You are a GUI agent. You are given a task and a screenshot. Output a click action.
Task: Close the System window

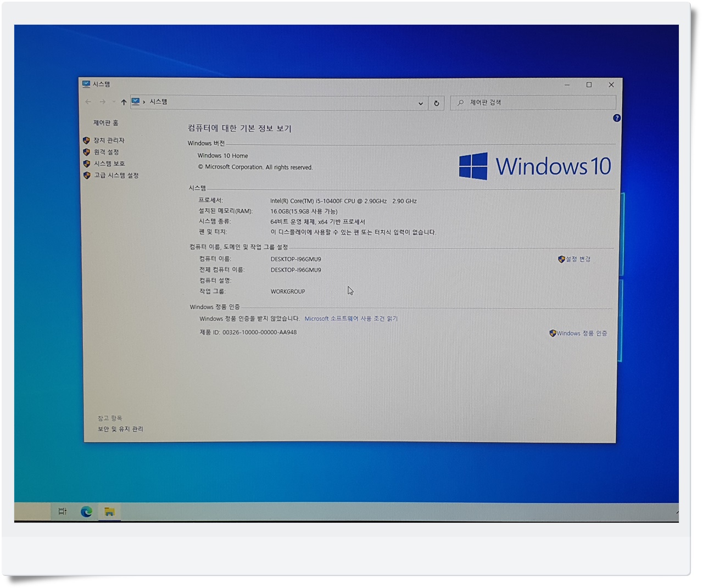tap(611, 85)
